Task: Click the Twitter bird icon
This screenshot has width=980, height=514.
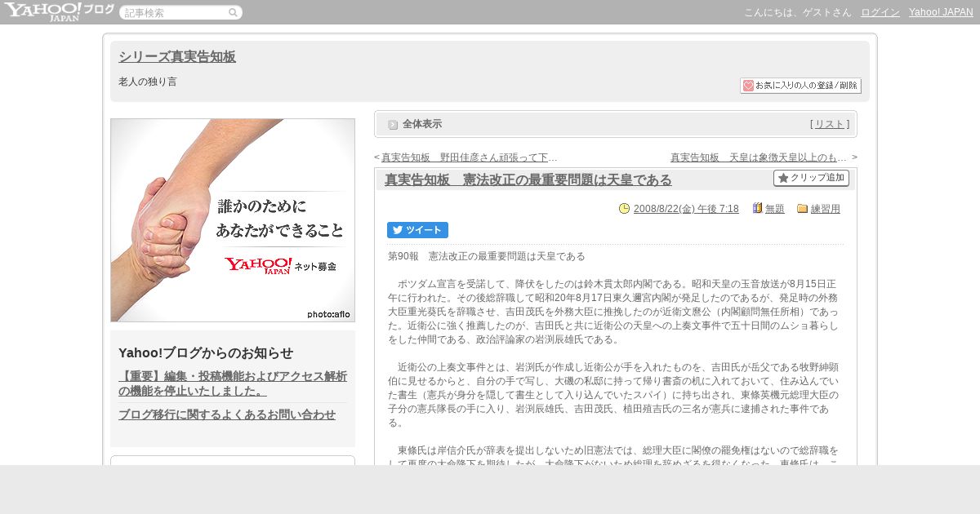Action: pyautogui.click(x=398, y=230)
